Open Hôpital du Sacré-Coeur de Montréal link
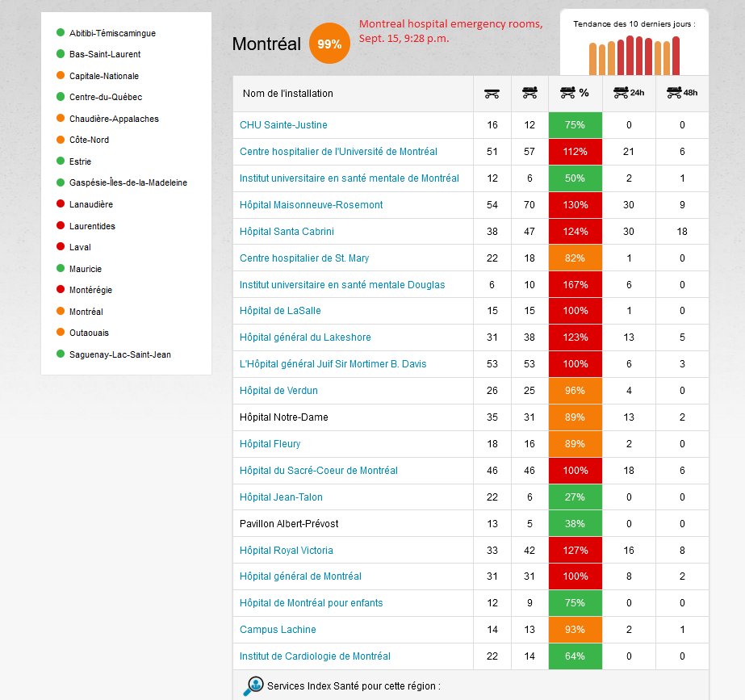Image resolution: width=745 pixels, height=700 pixels. pos(318,471)
